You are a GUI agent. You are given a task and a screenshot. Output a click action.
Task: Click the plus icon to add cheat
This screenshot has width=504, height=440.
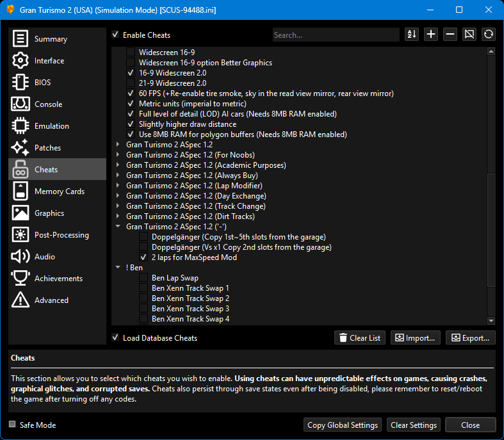(x=431, y=35)
